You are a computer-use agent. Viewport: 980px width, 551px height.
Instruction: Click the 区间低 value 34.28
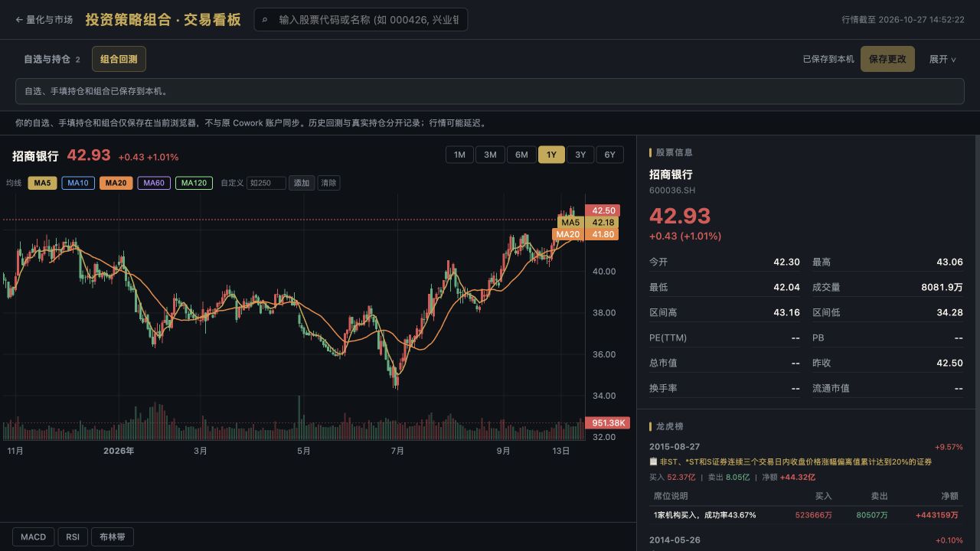[x=949, y=312]
